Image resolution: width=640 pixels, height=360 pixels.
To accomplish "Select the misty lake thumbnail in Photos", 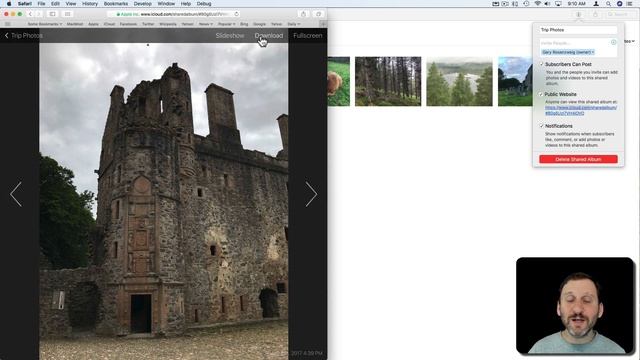I will coord(459,81).
